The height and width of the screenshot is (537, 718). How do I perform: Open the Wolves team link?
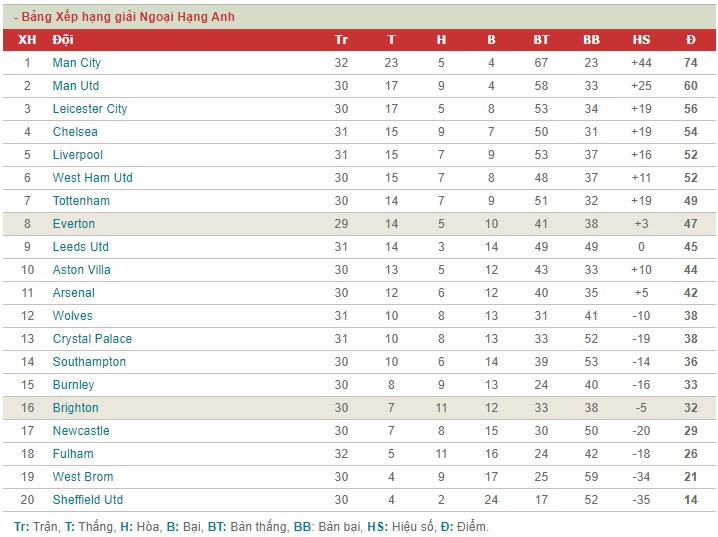(72, 316)
